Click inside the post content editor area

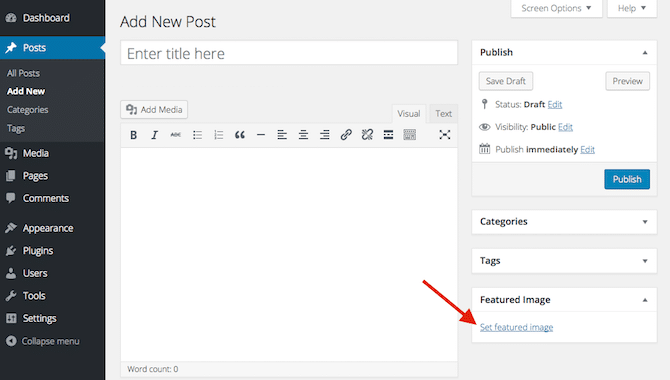coord(289,254)
